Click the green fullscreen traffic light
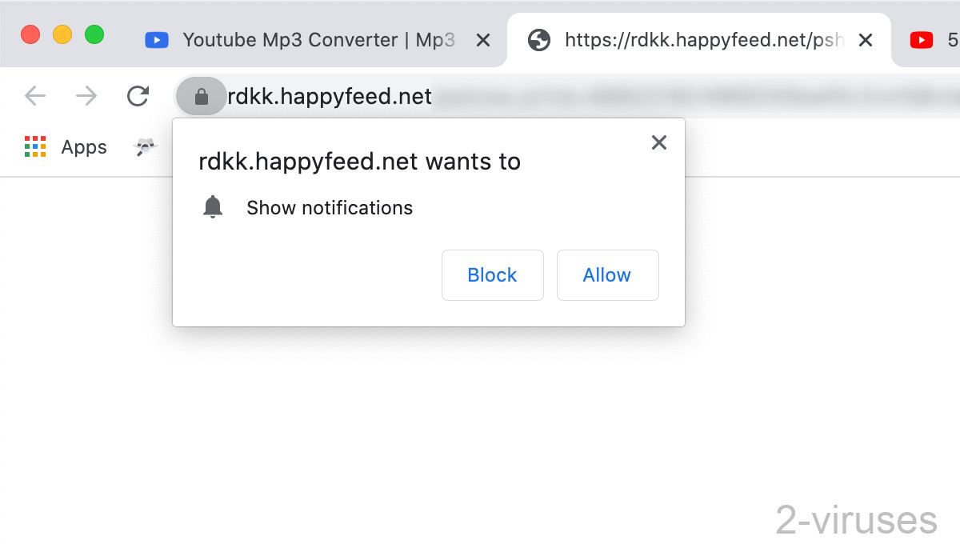960x560 pixels. click(x=94, y=35)
